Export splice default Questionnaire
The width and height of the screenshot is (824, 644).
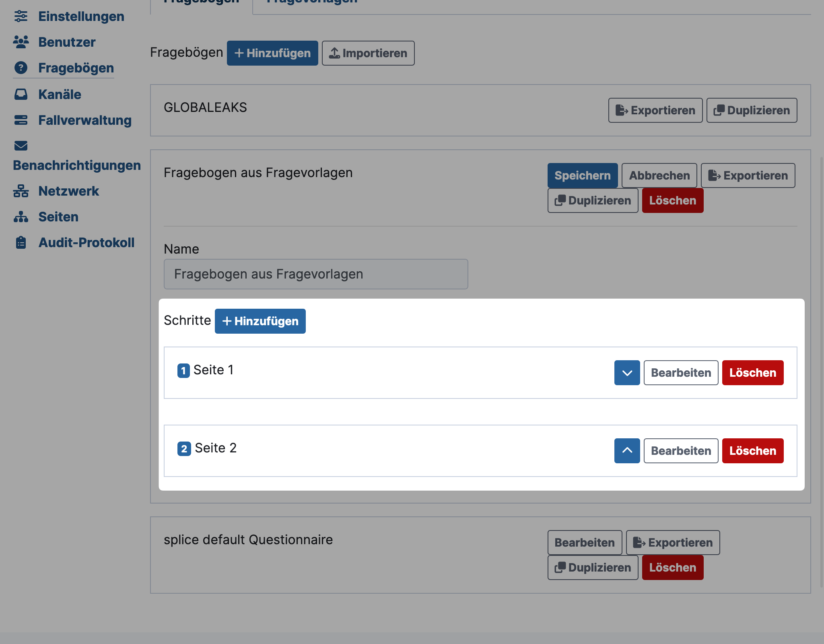point(673,543)
